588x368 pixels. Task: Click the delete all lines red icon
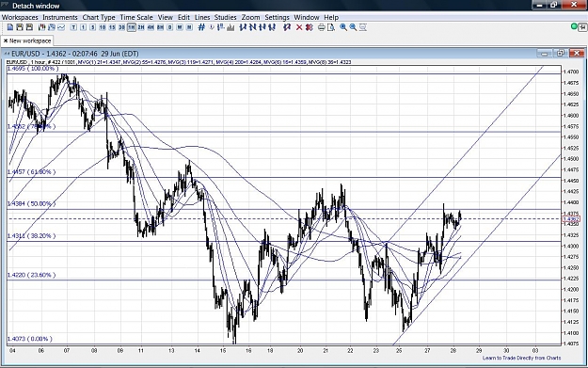tap(309, 27)
